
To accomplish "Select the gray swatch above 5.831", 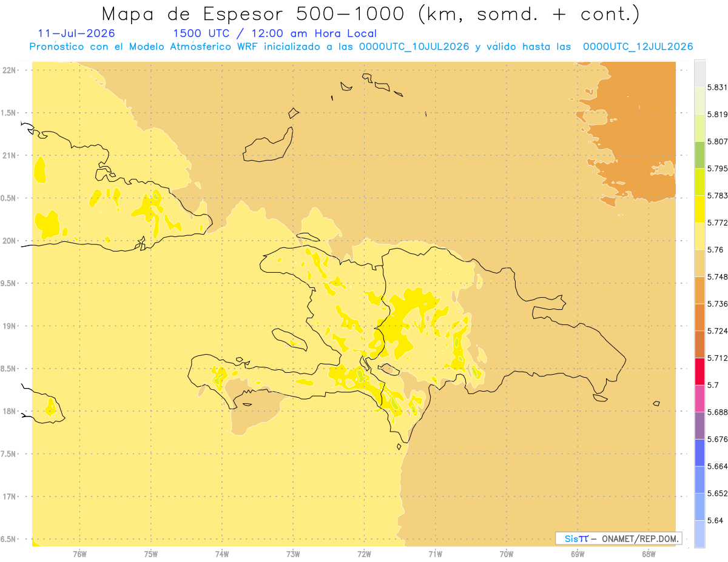I will coord(699,74).
